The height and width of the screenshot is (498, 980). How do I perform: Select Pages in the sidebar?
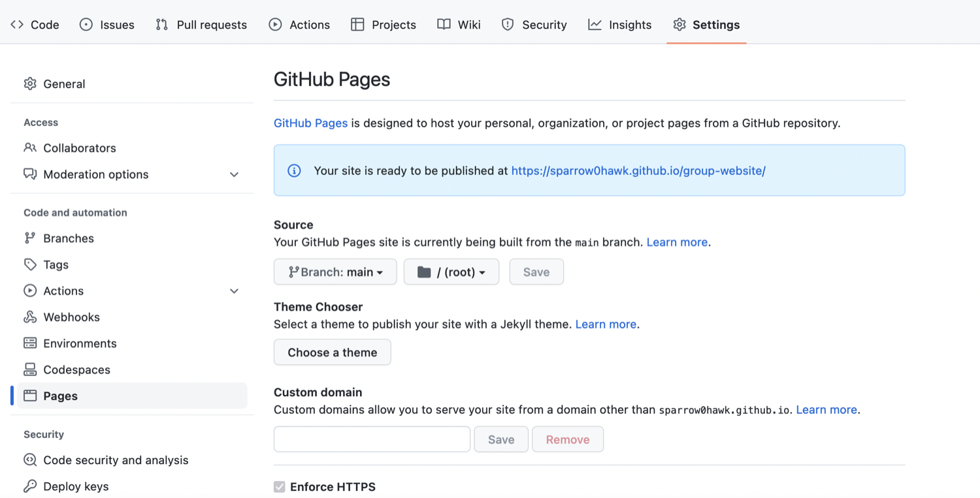click(x=132, y=396)
